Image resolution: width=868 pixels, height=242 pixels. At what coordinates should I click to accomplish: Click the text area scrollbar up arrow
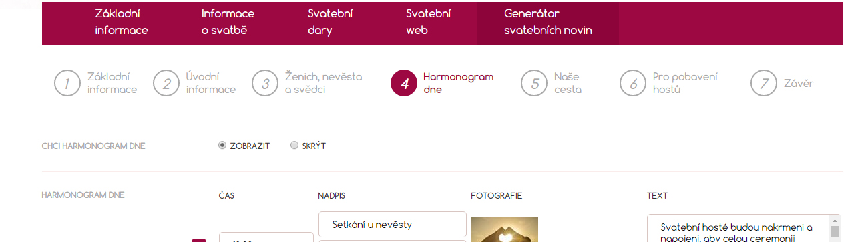(x=835, y=220)
